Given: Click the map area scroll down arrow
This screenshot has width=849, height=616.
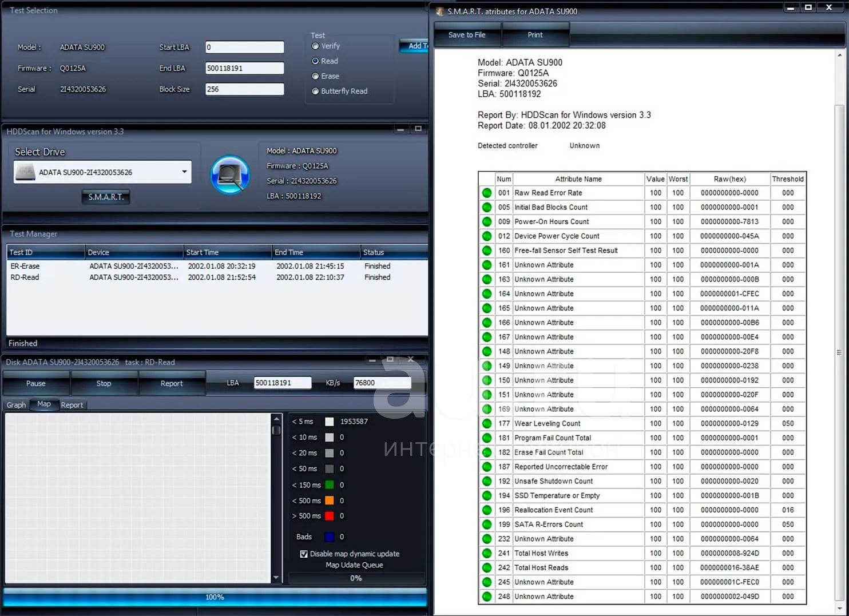Looking at the screenshot, I should [x=276, y=578].
